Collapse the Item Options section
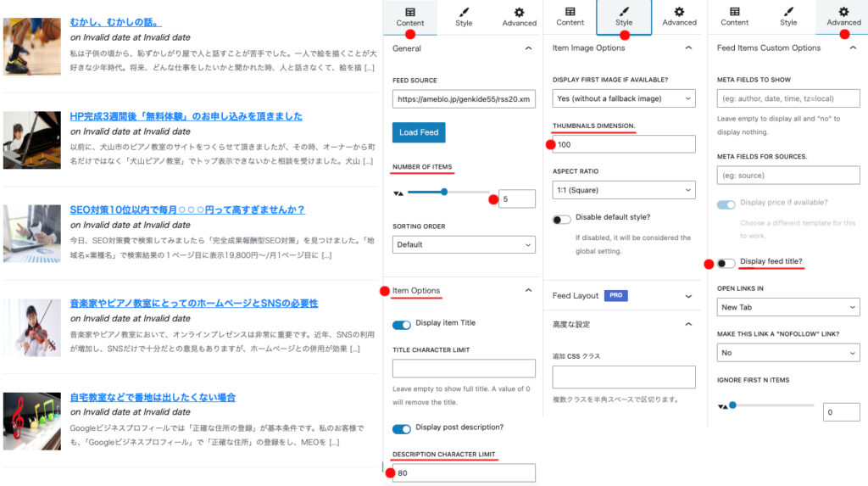 tap(528, 290)
